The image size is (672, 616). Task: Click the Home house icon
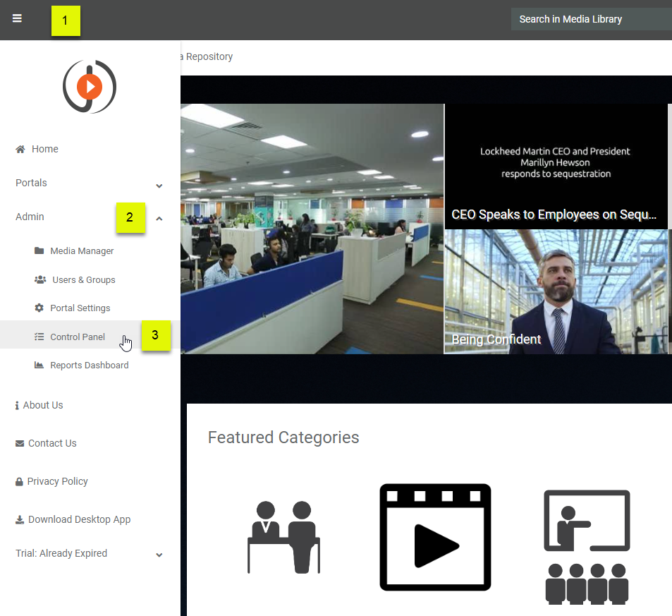[x=20, y=149]
